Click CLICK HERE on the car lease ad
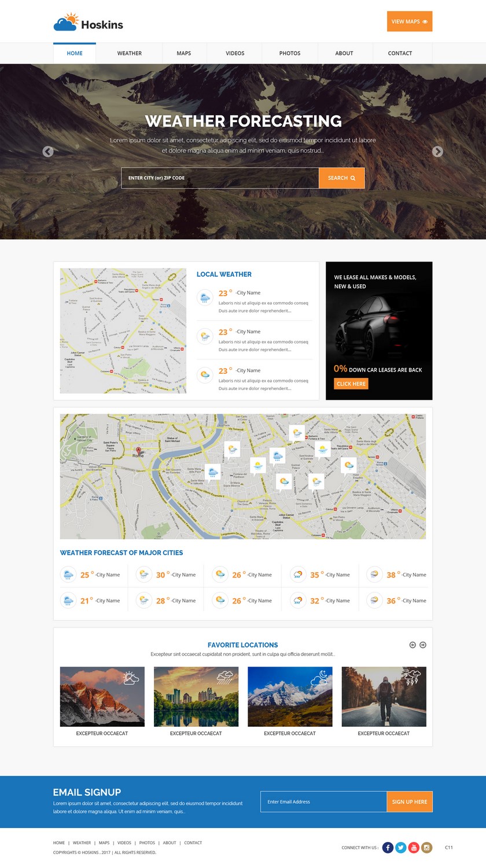The width and height of the screenshot is (486, 868). 351,383
